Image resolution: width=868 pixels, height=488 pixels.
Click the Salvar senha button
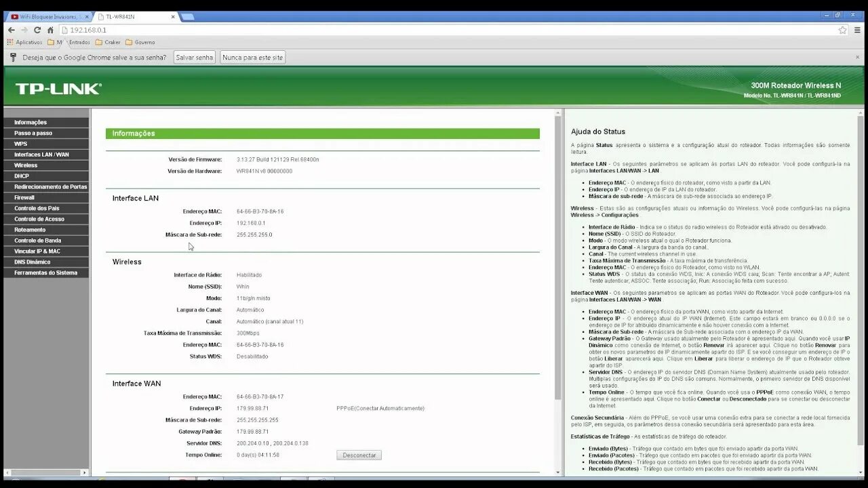[195, 58]
